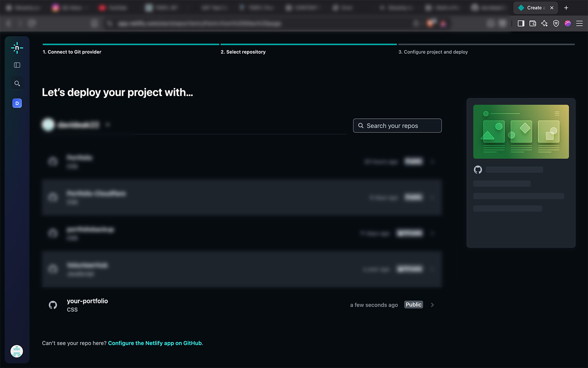Open the browser wallet icon
The image size is (588, 368).
click(x=533, y=23)
